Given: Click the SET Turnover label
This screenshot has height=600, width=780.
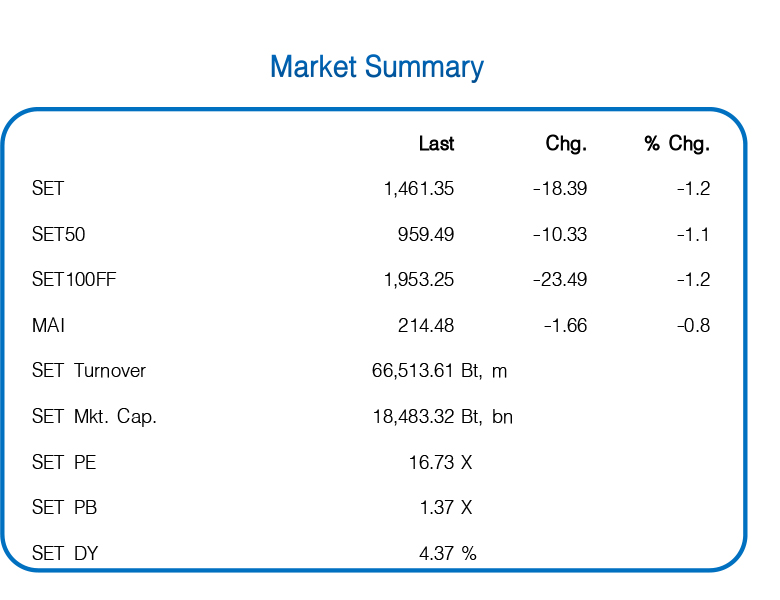Looking at the screenshot, I should pos(89,371).
